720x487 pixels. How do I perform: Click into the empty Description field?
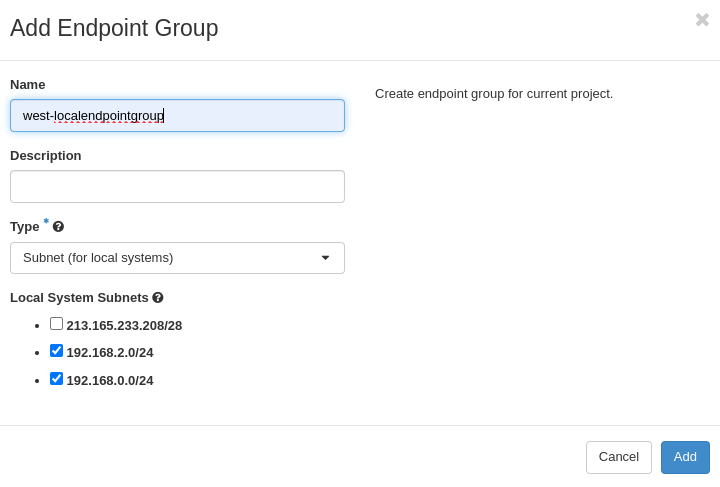177,187
